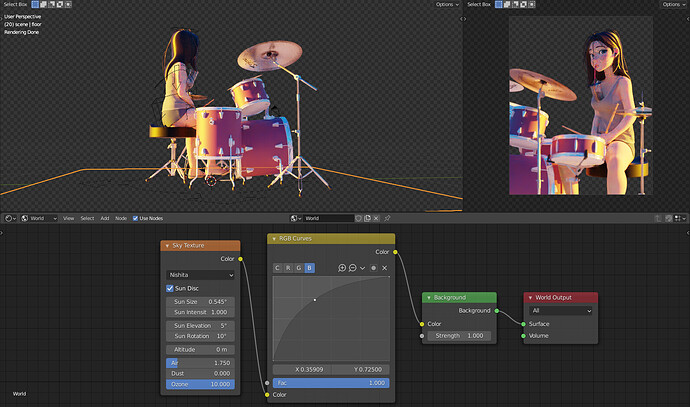Open the Node menu in node editor
The height and width of the screenshot is (407, 690).
[121, 218]
